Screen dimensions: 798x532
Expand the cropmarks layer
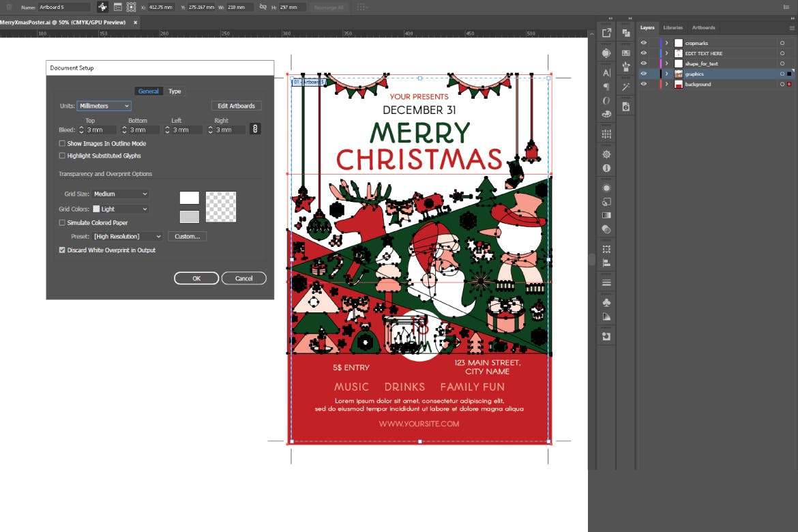[x=666, y=43]
